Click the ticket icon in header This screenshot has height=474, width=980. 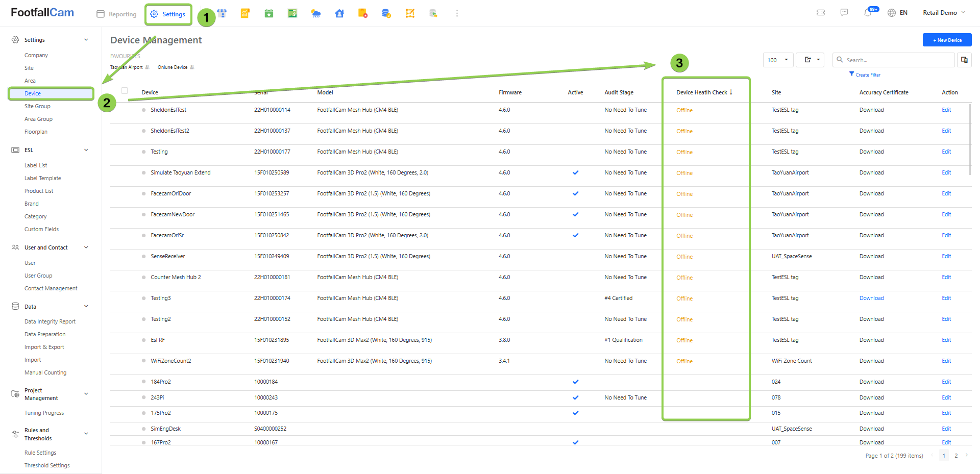(x=821, y=13)
